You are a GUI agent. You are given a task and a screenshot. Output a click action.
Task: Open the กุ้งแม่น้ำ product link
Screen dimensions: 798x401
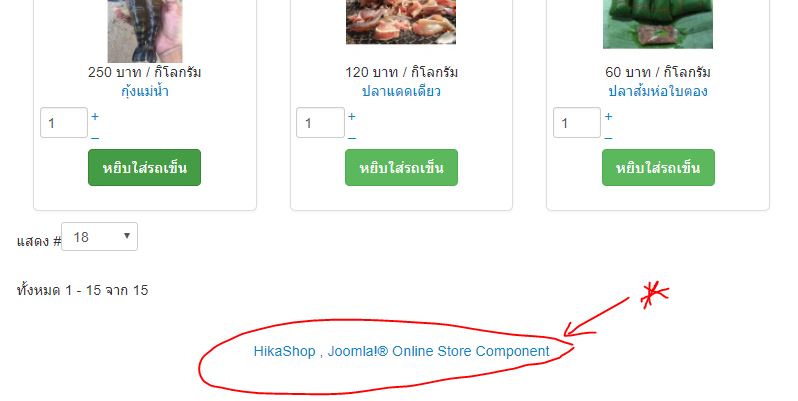145,91
